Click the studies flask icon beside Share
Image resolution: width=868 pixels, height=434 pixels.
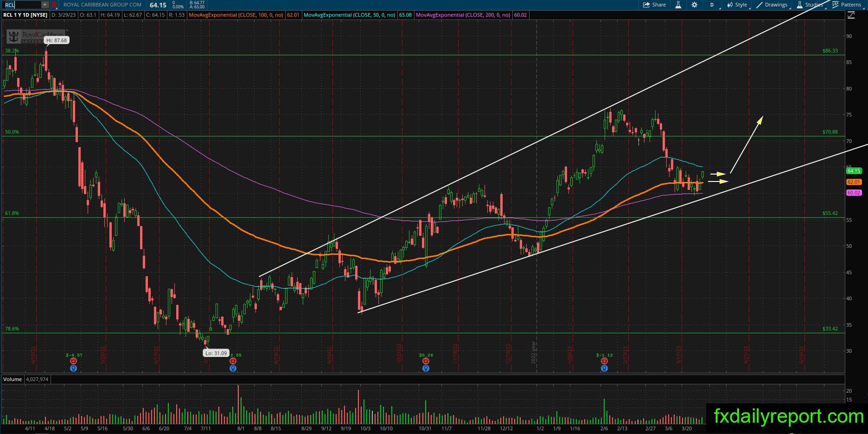click(x=678, y=5)
